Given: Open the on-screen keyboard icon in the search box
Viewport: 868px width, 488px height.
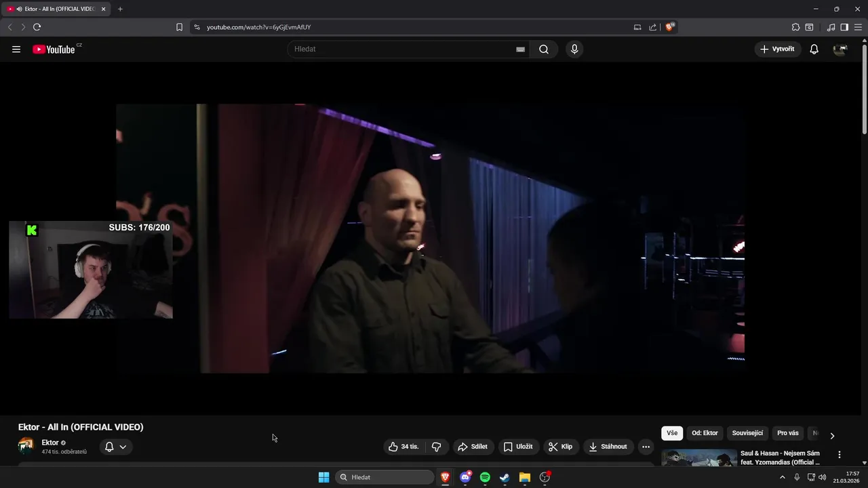Looking at the screenshot, I should pyautogui.click(x=520, y=49).
